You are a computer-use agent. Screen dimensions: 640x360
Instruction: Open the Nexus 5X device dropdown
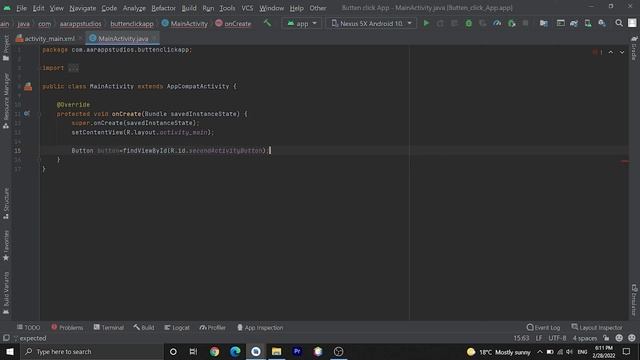371,23
